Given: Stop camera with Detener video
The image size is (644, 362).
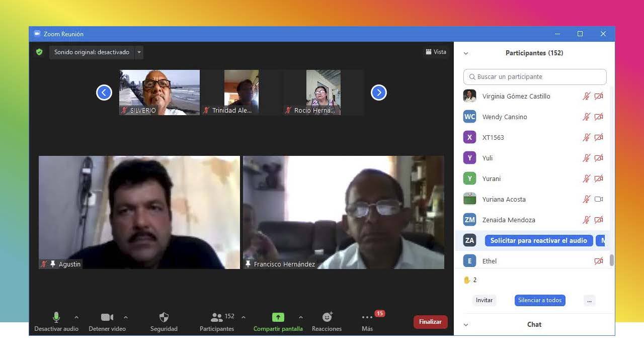Looking at the screenshot, I should [x=107, y=322].
